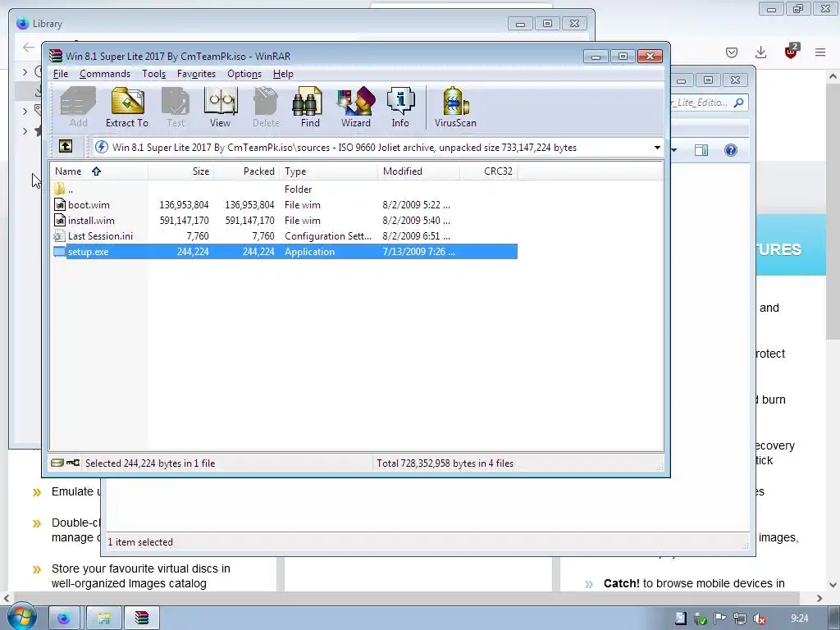Image resolution: width=840 pixels, height=630 pixels.
Task: Go up one folder level
Action: tap(66, 146)
